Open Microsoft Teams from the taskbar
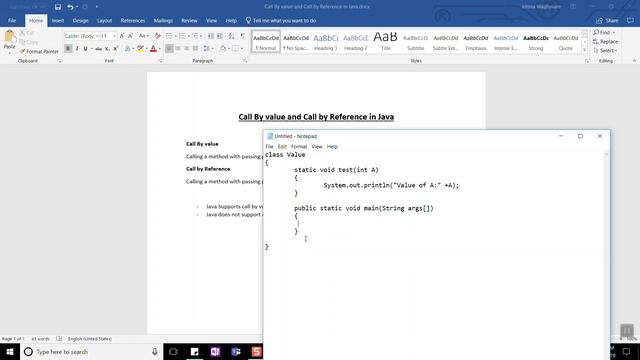 (x=236, y=351)
